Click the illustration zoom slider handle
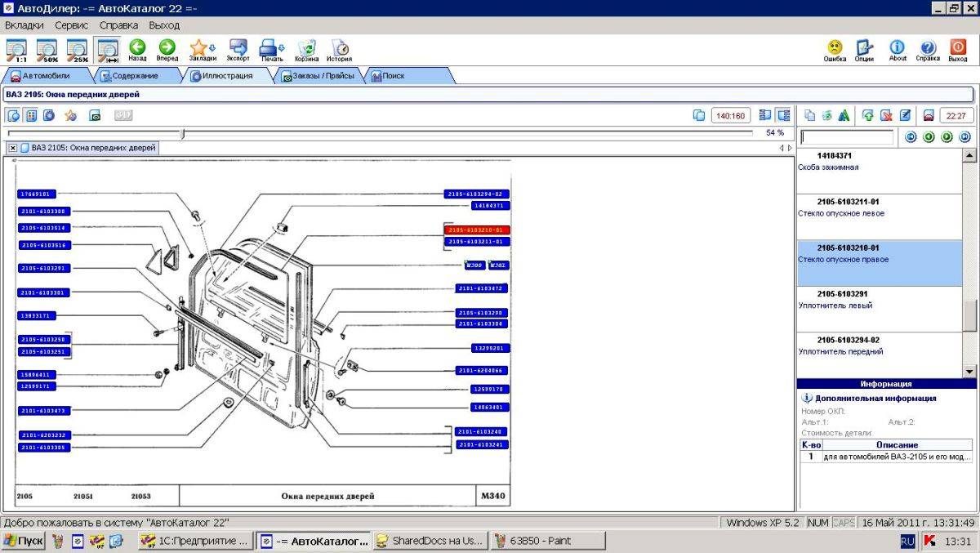The width and height of the screenshot is (980, 553). pos(183,133)
